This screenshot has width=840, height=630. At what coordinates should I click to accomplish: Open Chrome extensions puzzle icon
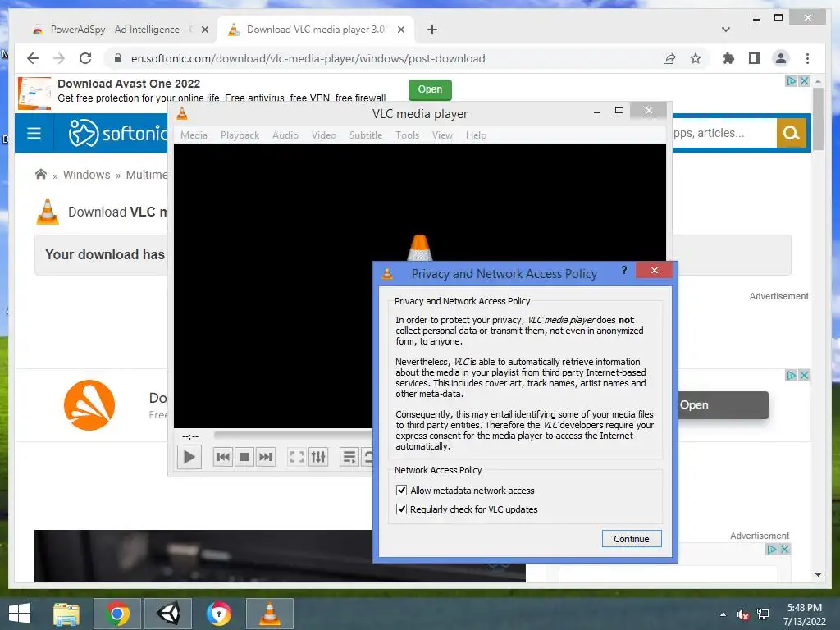click(x=728, y=58)
